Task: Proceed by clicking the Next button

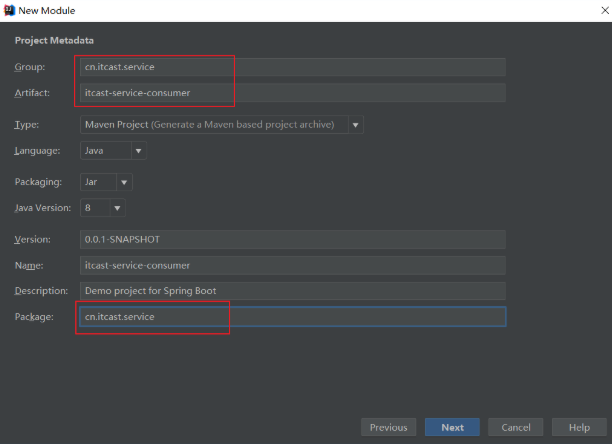Action: point(452,427)
